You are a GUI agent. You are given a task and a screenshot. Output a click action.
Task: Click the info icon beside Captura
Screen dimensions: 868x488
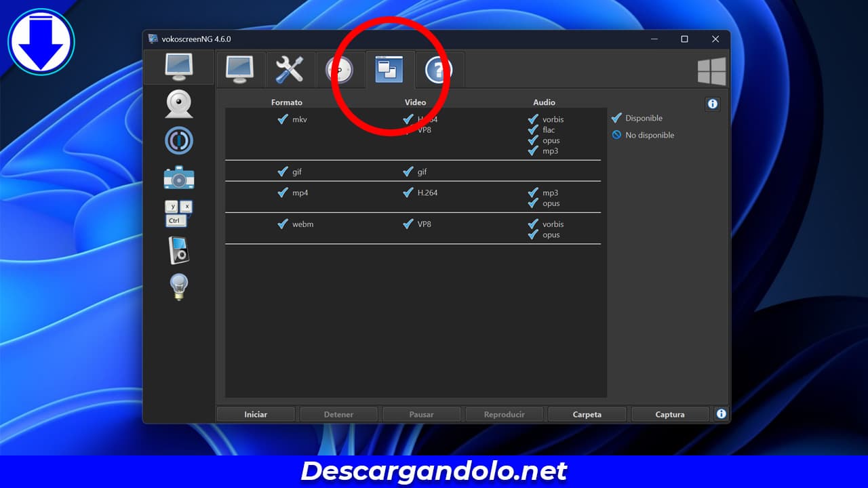721,413
